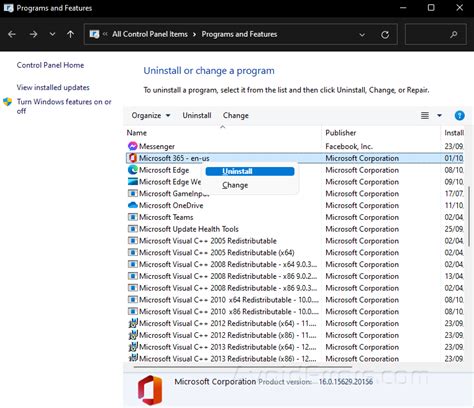Click the Microsoft Update Health Tools icon

coord(133,229)
